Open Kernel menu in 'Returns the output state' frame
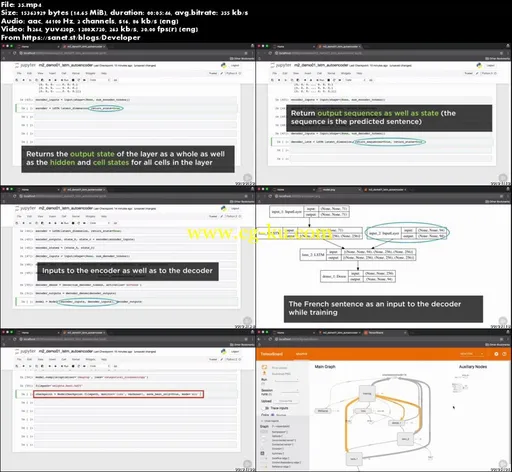This screenshot has width=512, height=472. 76,73
